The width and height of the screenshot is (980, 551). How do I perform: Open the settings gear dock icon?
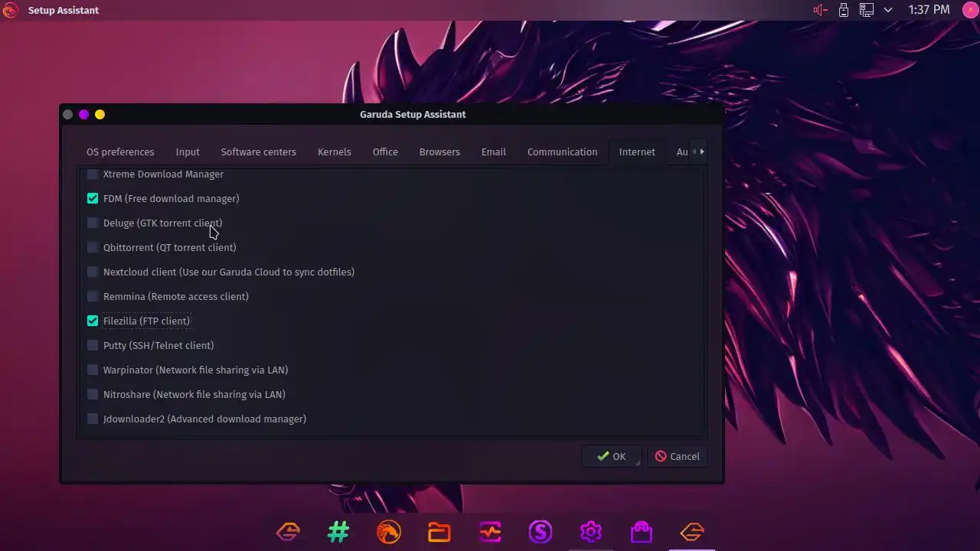click(591, 531)
